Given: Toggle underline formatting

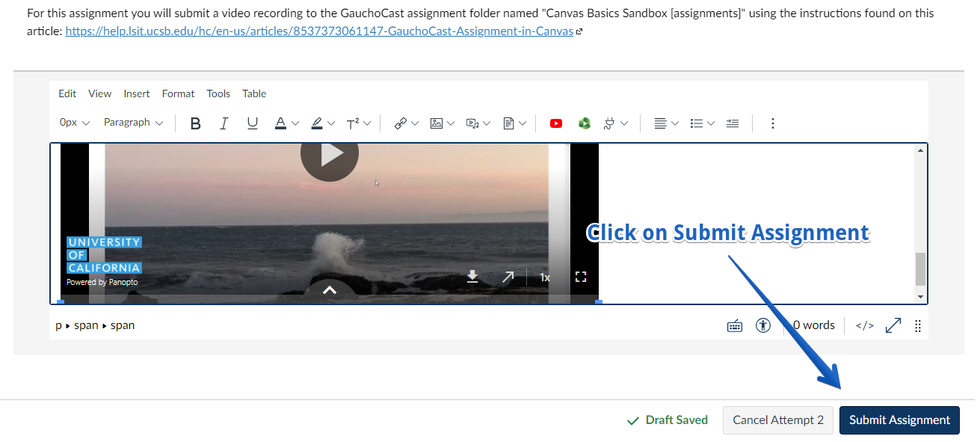Looking at the screenshot, I should pyautogui.click(x=253, y=123).
